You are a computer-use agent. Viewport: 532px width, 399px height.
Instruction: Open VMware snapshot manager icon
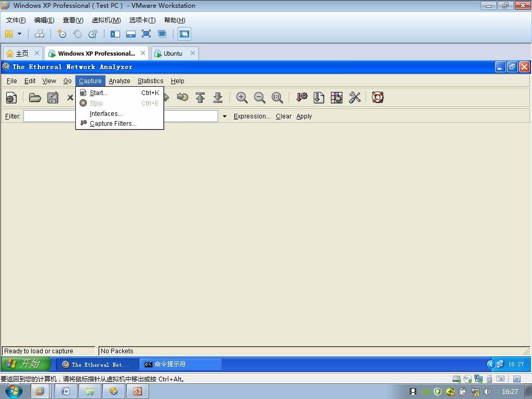pos(92,34)
